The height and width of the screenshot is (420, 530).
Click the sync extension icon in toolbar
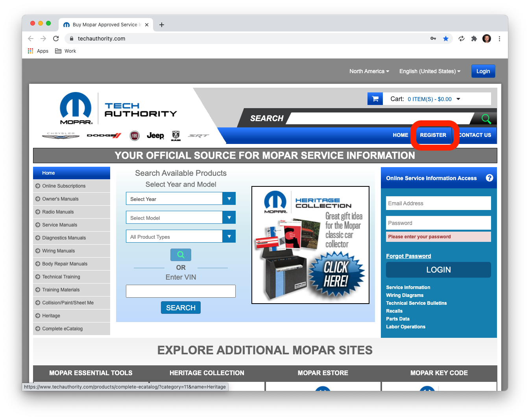[462, 39]
